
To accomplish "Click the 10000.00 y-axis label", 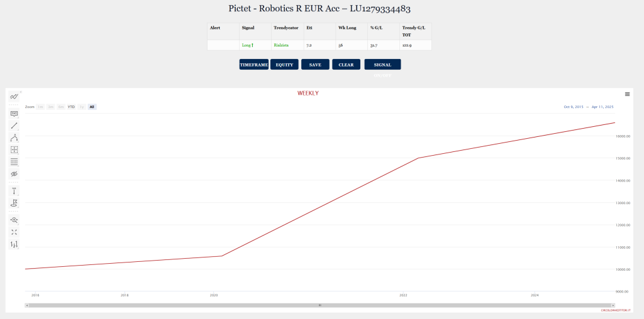I will click(x=622, y=269).
